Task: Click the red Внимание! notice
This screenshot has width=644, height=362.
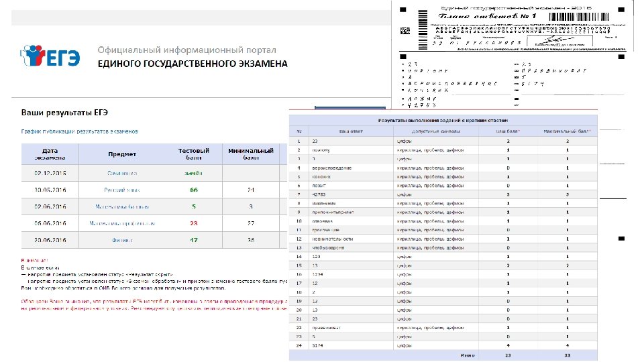Action: click(x=34, y=261)
